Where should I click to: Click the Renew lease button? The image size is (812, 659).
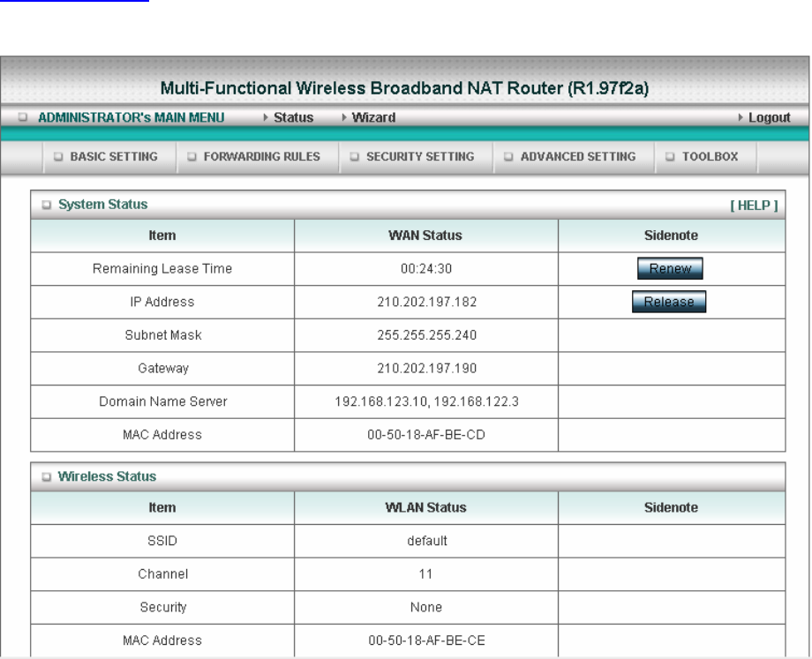[670, 268]
